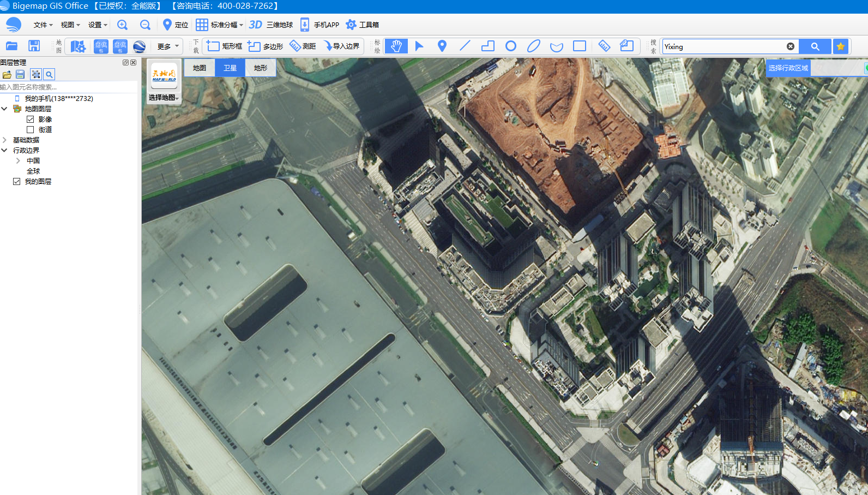This screenshot has height=495, width=868.
Task: Toggle the 我的图层 checkbox
Action: coord(17,182)
